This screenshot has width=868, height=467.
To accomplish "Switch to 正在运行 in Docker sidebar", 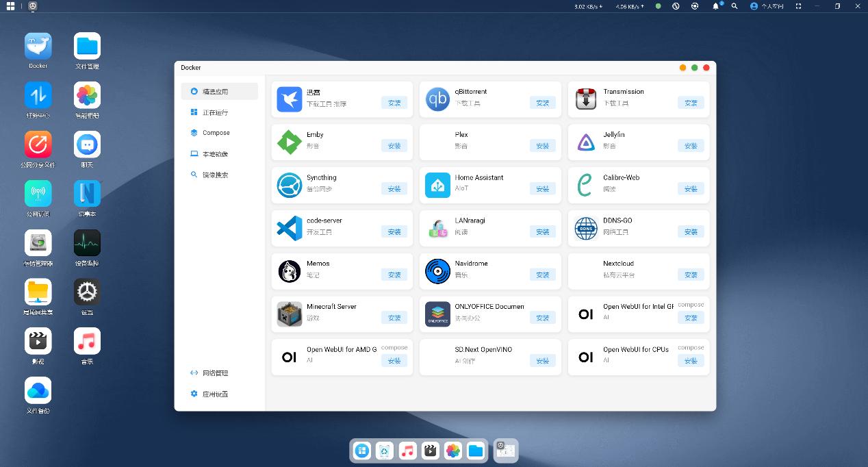I will click(220, 112).
